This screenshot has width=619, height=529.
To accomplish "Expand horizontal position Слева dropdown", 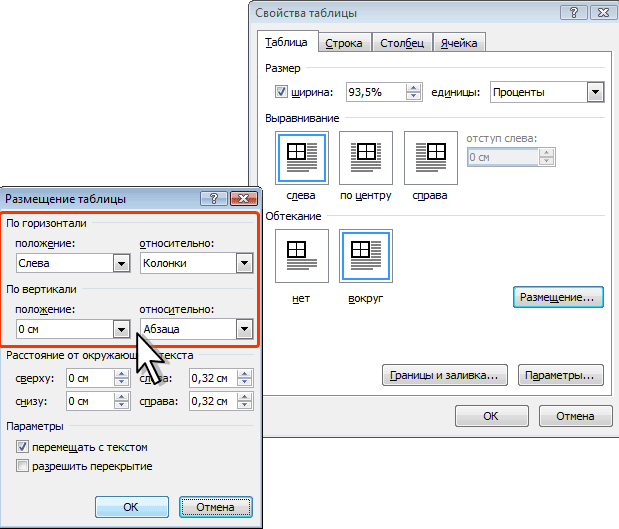I will 122,263.
